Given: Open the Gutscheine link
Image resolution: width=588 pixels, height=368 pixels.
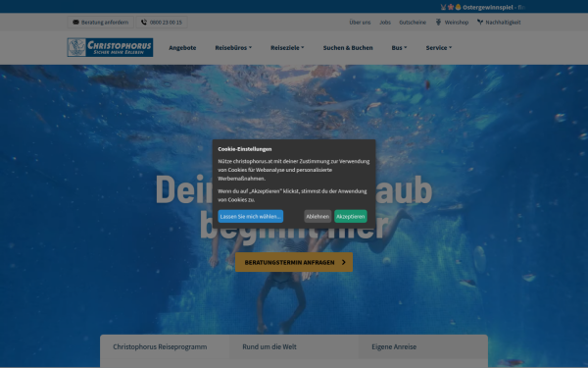Looking at the screenshot, I should (413, 23).
